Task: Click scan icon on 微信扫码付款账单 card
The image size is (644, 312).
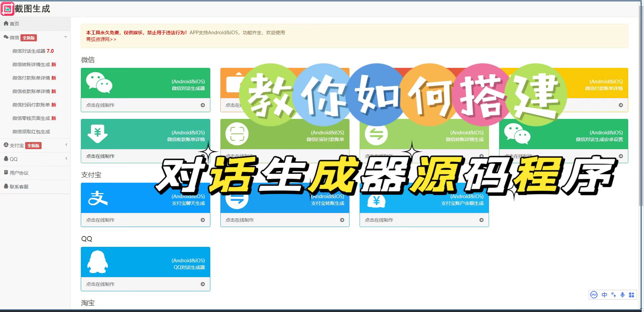Action: pyautogui.click(x=237, y=134)
